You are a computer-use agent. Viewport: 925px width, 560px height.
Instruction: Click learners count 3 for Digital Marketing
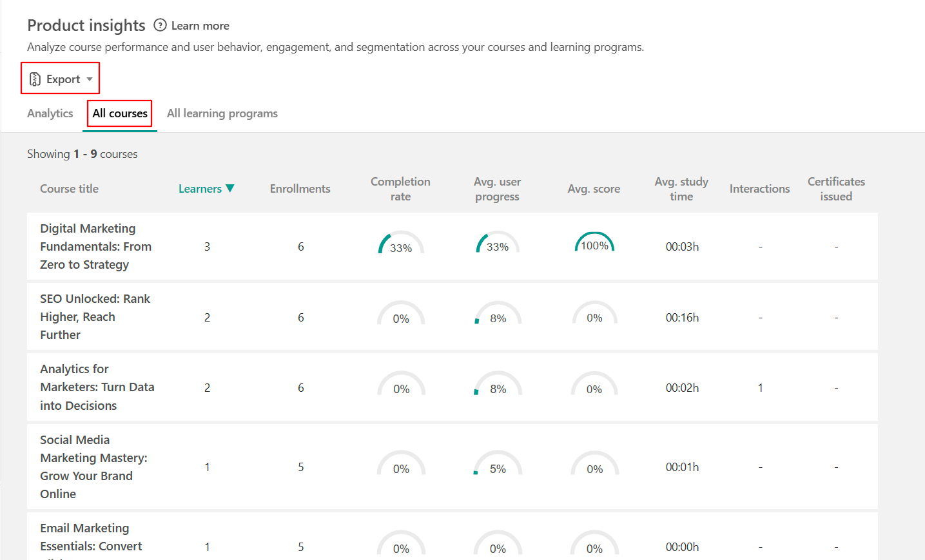pos(207,246)
